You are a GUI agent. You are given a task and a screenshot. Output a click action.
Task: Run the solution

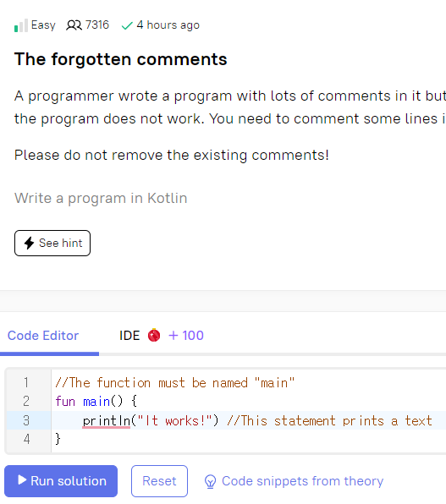(x=61, y=481)
